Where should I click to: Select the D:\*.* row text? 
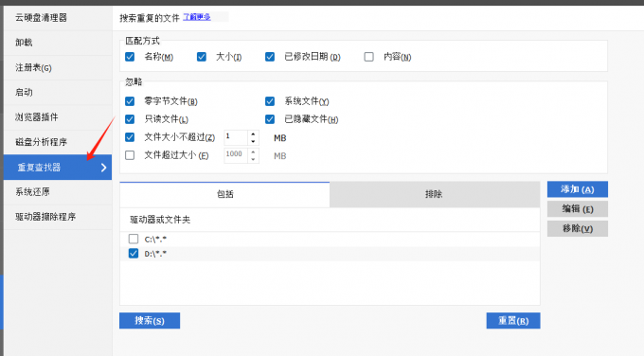[x=155, y=254]
